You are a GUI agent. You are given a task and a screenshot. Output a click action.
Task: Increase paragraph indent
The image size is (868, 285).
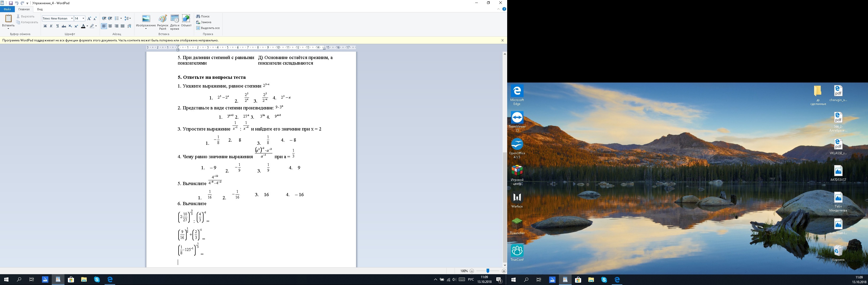click(110, 18)
